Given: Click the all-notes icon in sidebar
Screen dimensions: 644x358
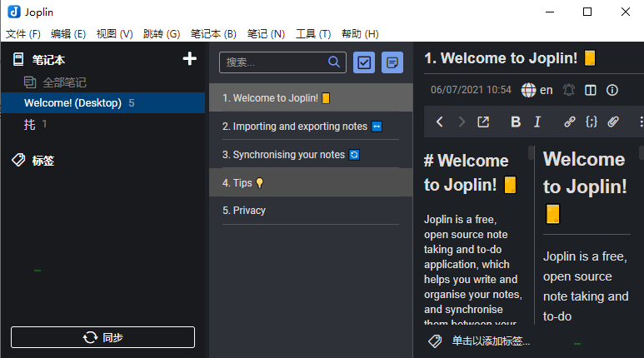Looking at the screenshot, I should (29, 82).
